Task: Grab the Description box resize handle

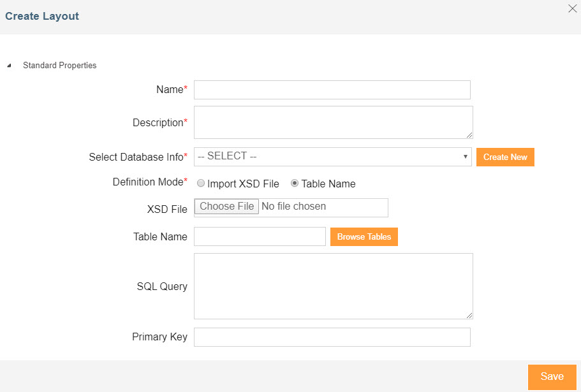Action: click(x=469, y=135)
